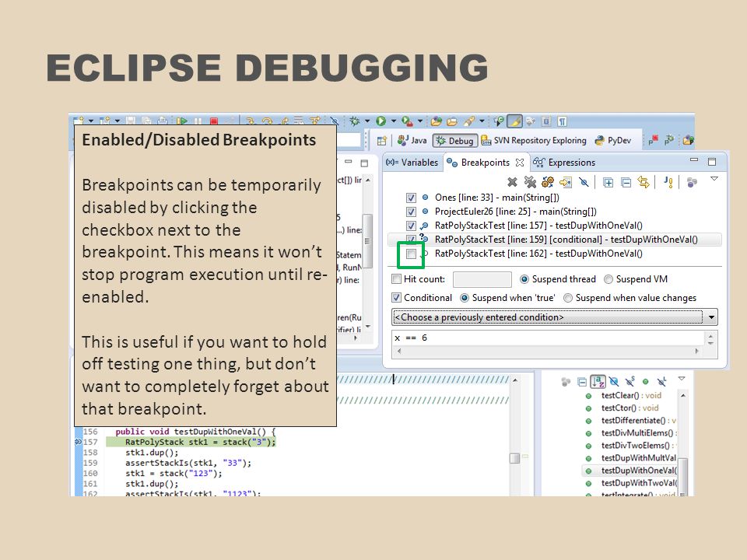Click the condition editor horizontal scrollbar

tap(548, 352)
